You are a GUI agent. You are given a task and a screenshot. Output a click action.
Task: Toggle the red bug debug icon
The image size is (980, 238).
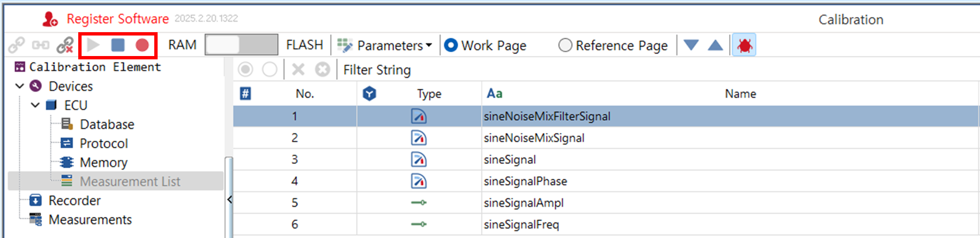point(744,45)
